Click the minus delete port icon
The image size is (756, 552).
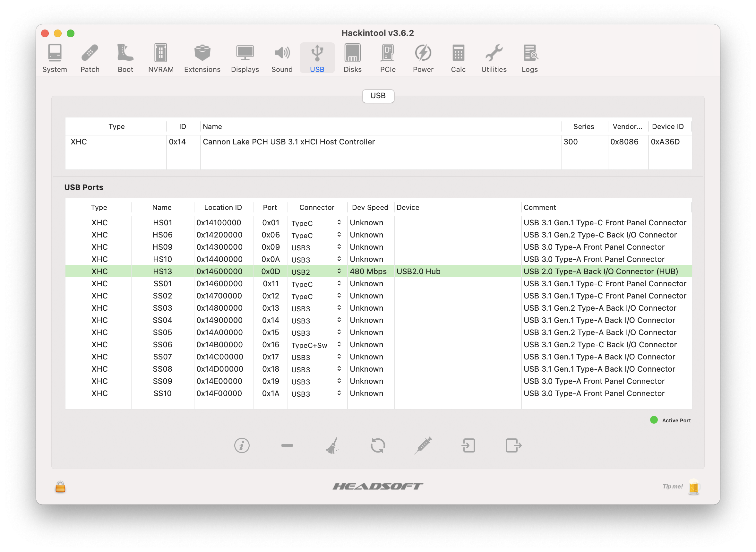coord(287,445)
